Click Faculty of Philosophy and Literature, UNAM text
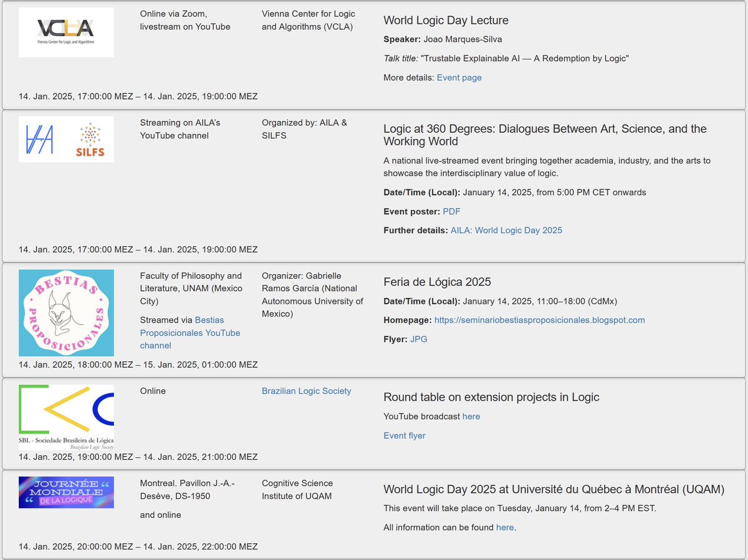The image size is (748, 560). click(191, 288)
